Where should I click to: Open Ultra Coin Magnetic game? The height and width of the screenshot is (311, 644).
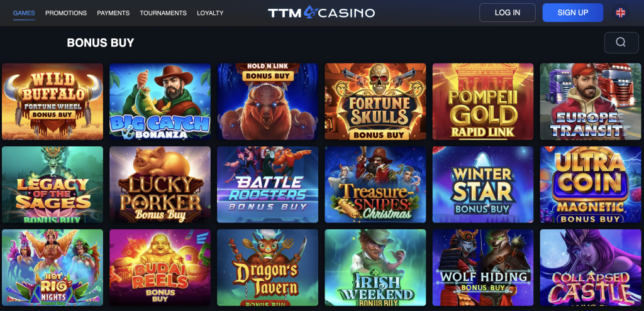[x=591, y=185]
